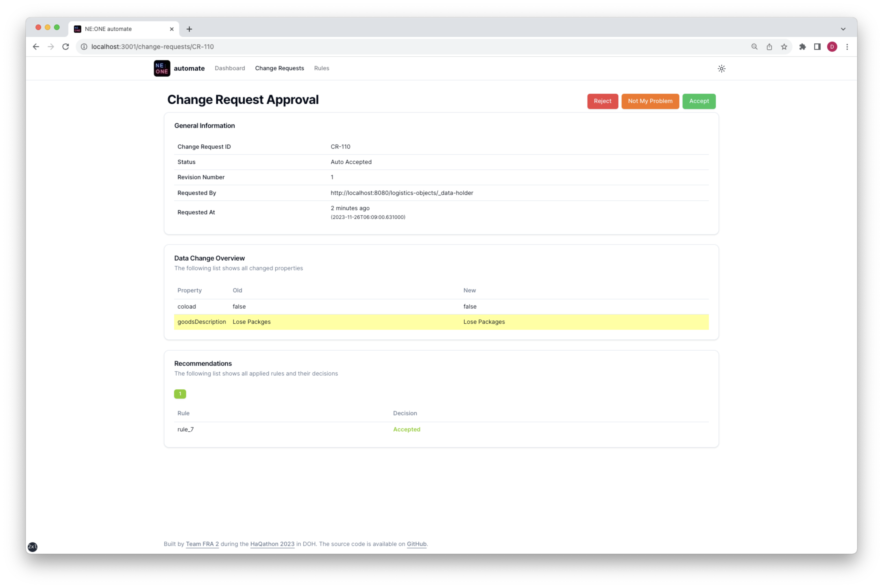Click the NE:ONE automate logo
Viewport: 883px width, 588px height.
pos(162,68)
